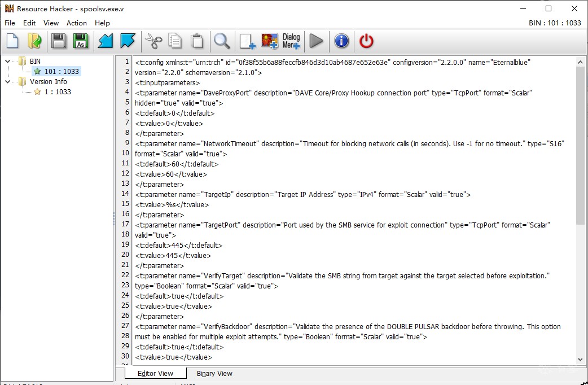Click the line beginning 'must be enabled for multiple'

coord(281,336)
